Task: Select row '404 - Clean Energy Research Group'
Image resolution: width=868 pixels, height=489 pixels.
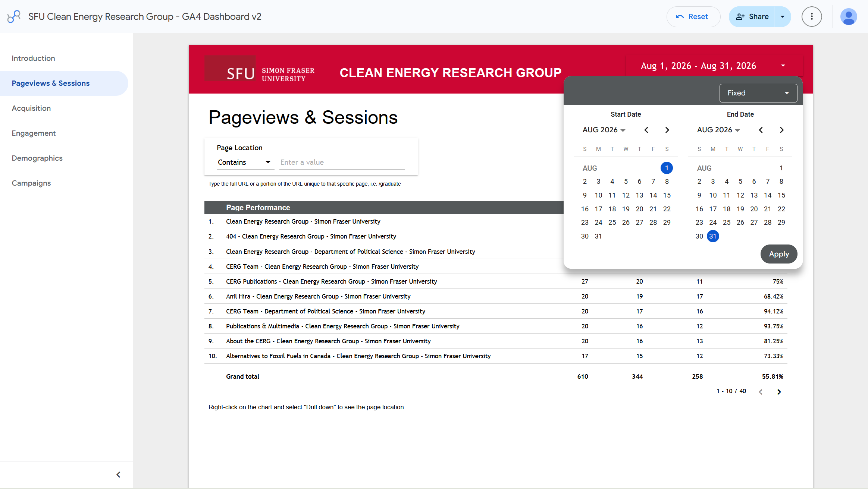Action: point(311,236)
